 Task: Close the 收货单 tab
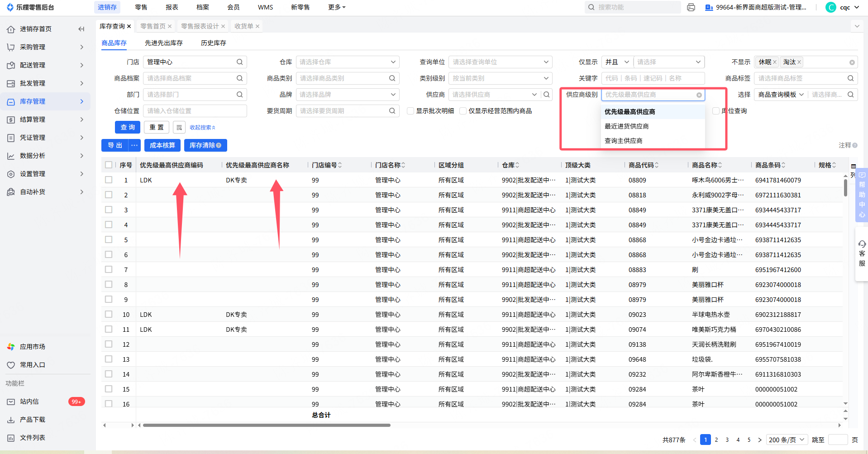click(258, 26)
